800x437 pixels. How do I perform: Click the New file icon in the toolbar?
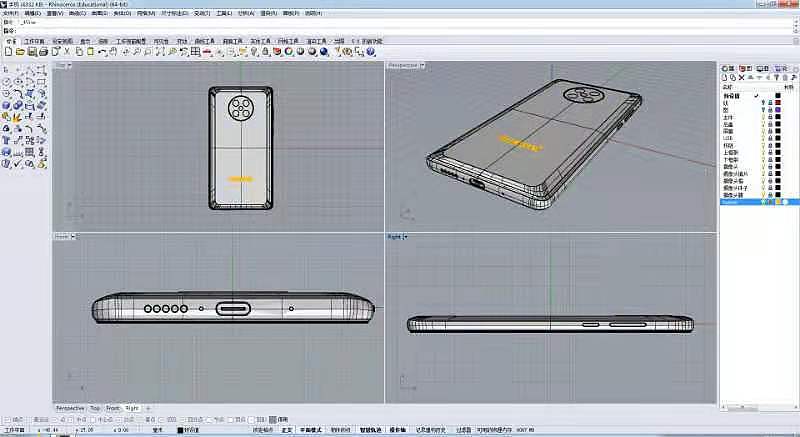tap(9, 52)
